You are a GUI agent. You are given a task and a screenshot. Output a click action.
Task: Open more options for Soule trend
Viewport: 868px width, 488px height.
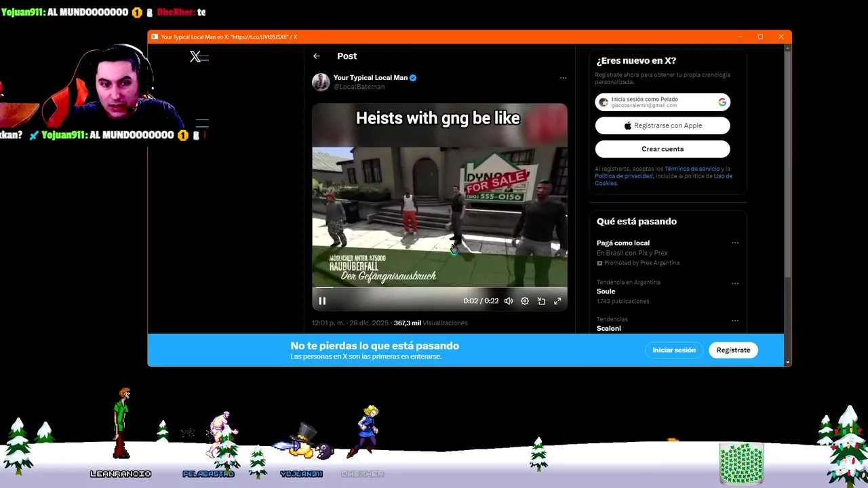point(735,283)
